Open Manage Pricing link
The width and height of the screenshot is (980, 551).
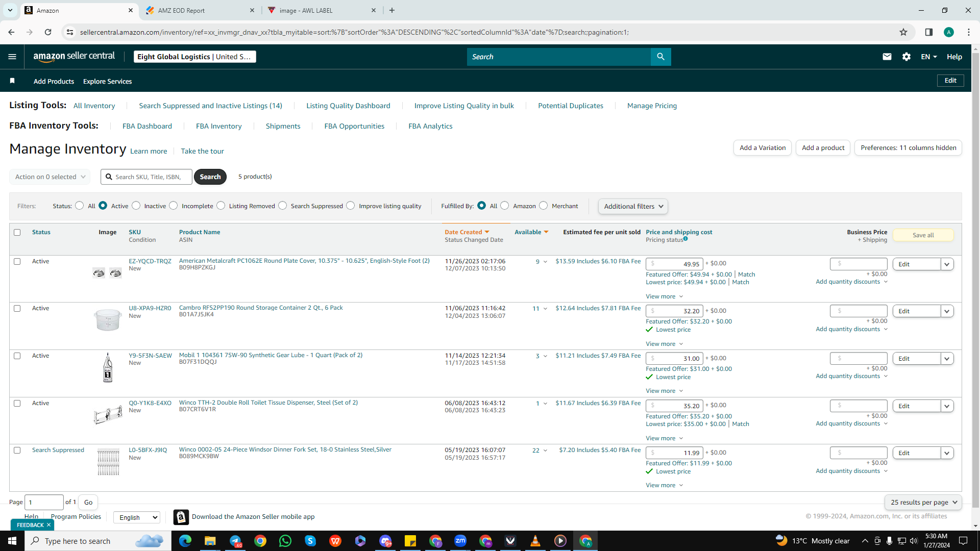(x=652, y=106)
